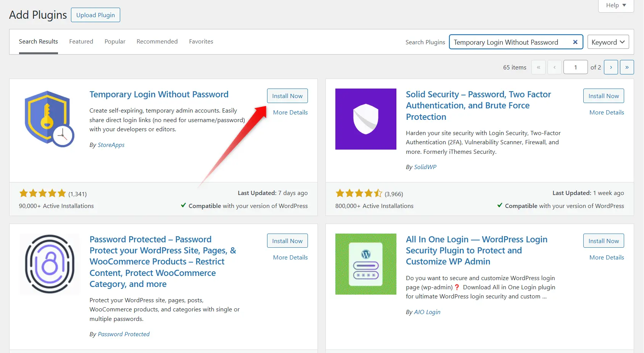Viewport: 644px width, 353px height.
Task: Switch to the Popular tab
Action: click(115, 42)
